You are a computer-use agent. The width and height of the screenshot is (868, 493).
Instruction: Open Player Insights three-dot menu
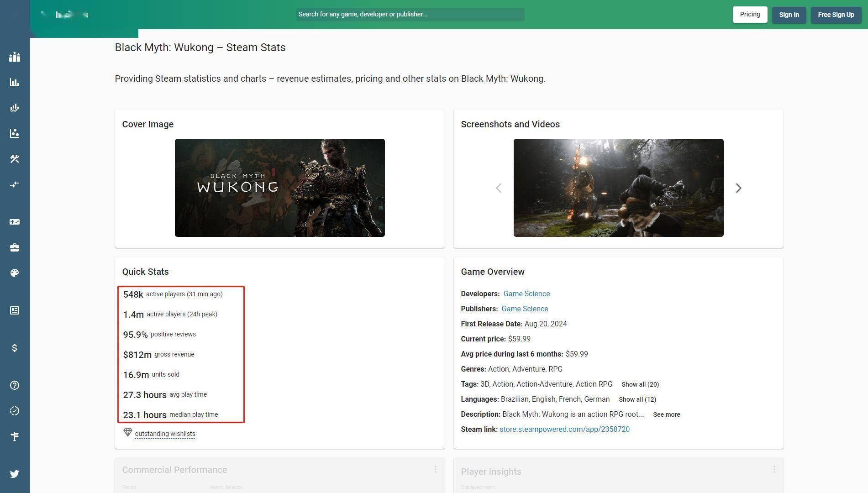(774, 469)
